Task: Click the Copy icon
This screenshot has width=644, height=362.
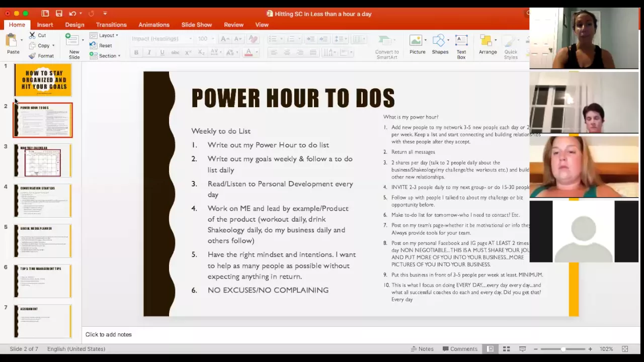Action: point(32,45)
